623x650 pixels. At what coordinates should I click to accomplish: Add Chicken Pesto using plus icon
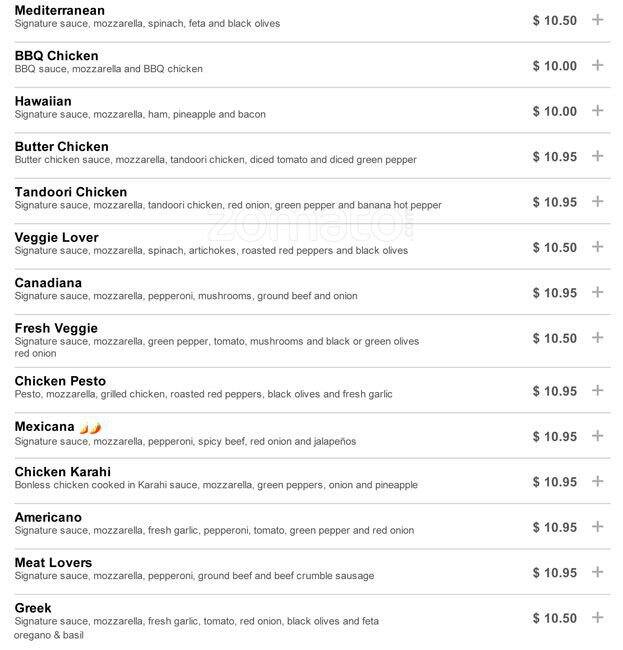598,391
